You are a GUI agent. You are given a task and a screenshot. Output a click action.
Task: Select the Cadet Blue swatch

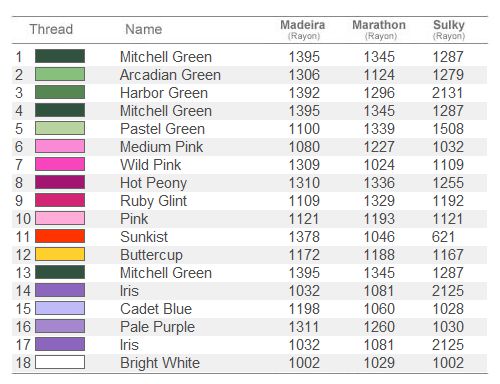point(60,308)
